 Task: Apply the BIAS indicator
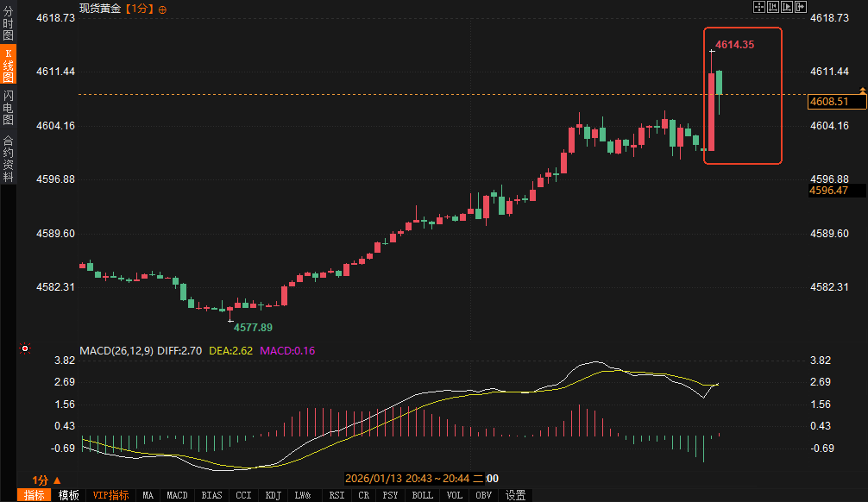[x=211, y=495]
